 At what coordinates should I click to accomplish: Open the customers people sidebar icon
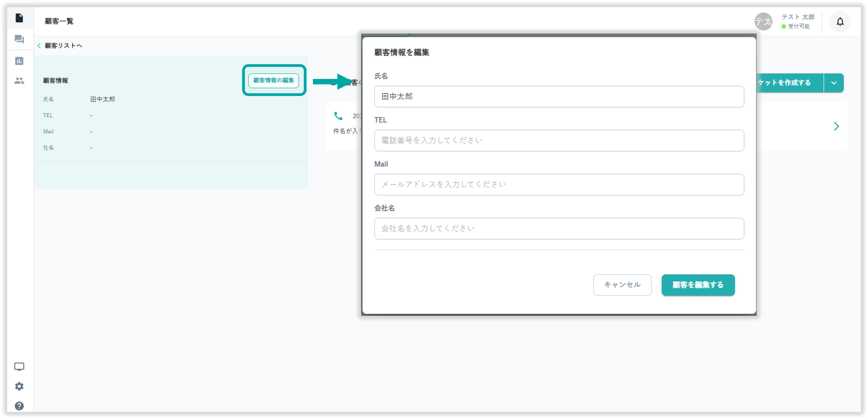point(19,81)
